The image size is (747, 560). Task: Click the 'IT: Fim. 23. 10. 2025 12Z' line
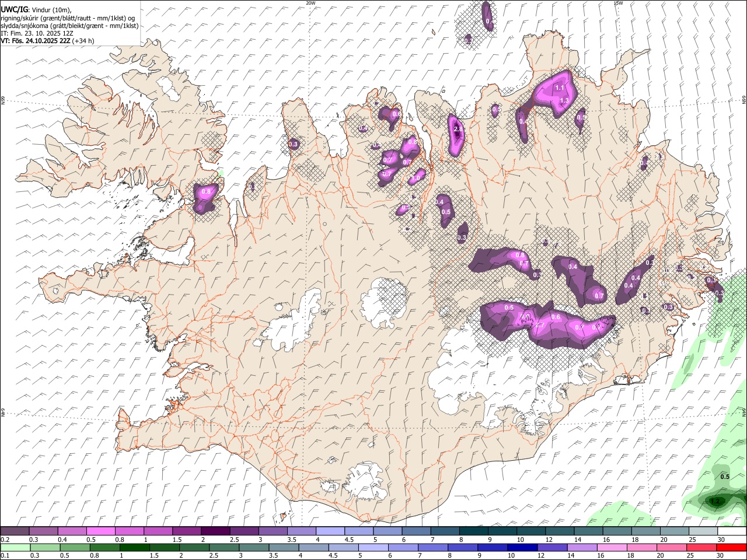coord(37,33)
